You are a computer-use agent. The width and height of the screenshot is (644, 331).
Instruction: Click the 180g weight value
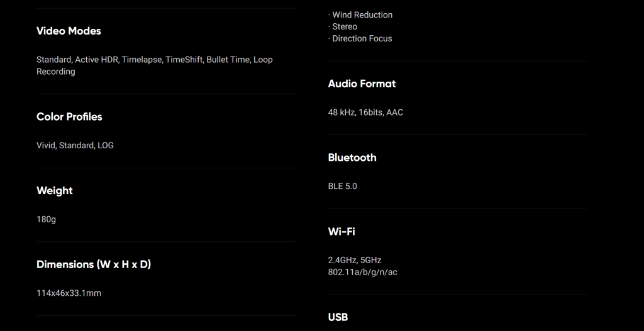46,219
